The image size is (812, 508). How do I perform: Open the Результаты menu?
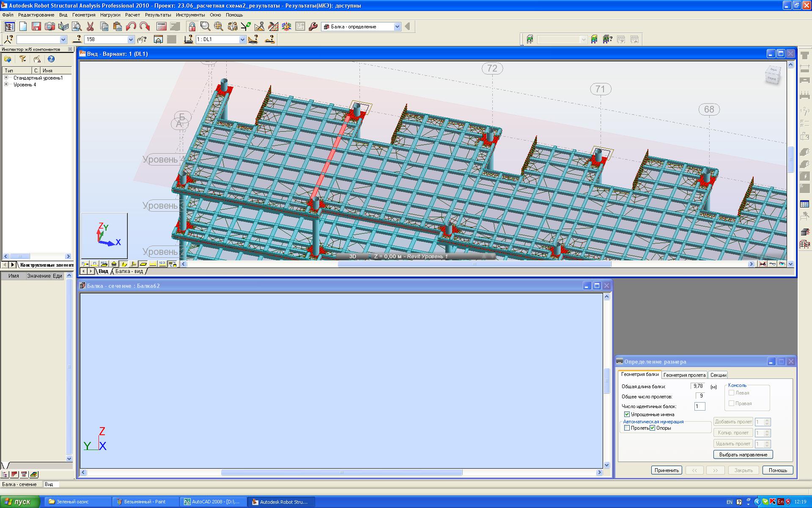pos(158,15)
